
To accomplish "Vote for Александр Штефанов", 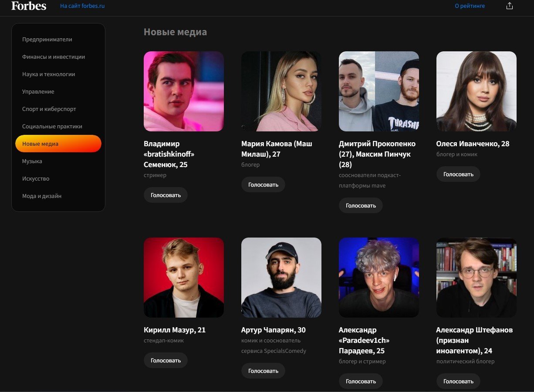I will [458, 381].
